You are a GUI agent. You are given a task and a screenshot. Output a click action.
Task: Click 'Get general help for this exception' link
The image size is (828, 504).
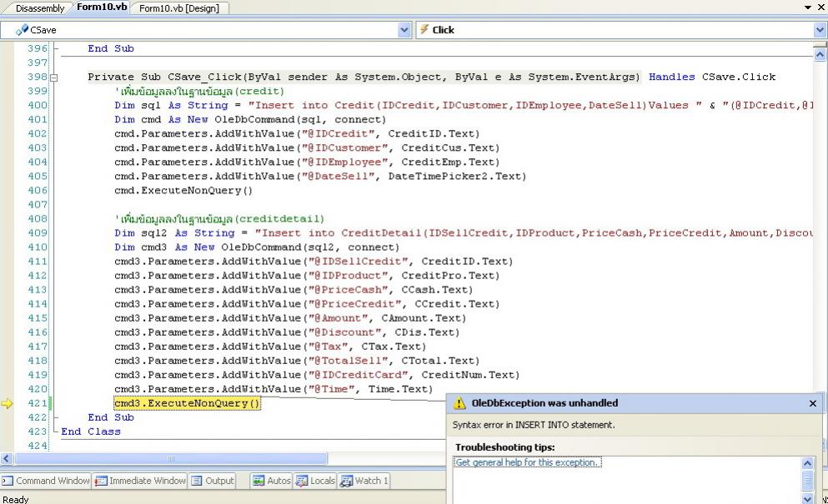527,462
